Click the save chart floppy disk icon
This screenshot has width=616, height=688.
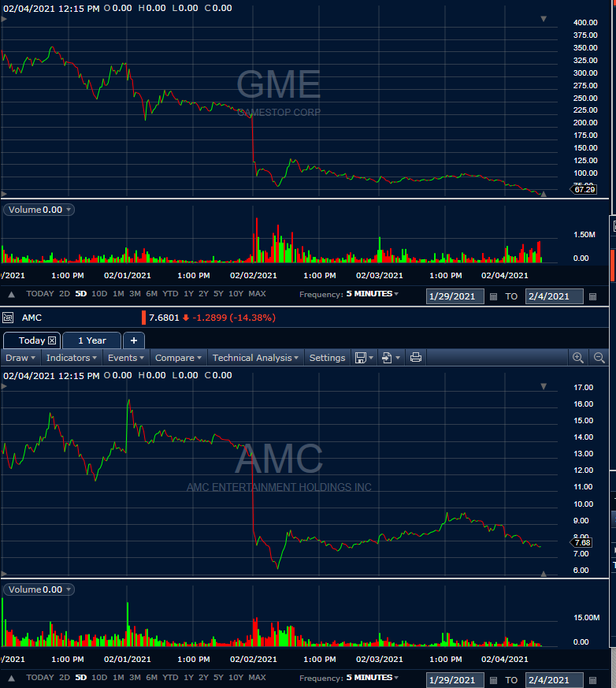(x=360, y=358)
